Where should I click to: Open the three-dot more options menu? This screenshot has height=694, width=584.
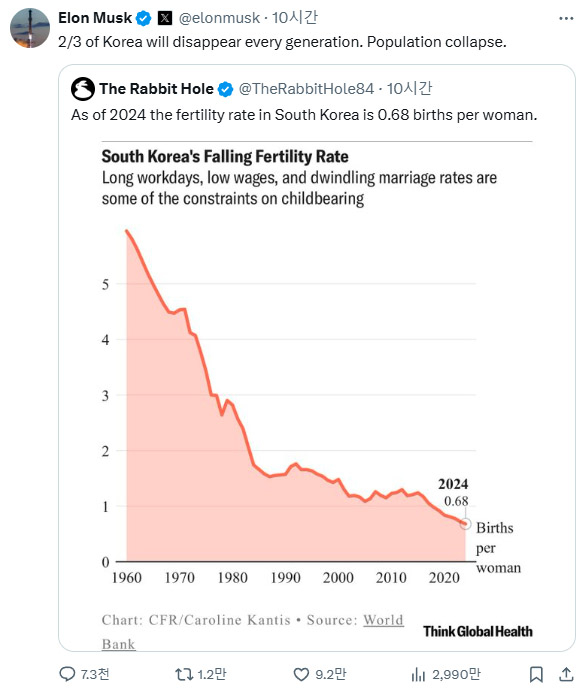tap(566, 19)
